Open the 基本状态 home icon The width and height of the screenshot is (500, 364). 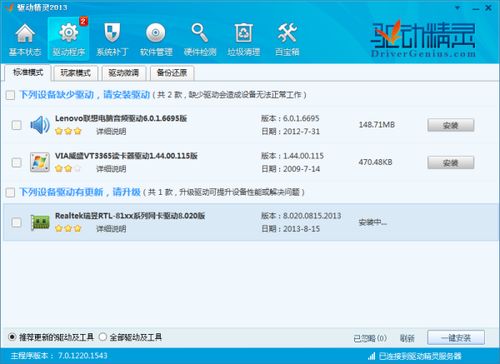pos(25,34)
